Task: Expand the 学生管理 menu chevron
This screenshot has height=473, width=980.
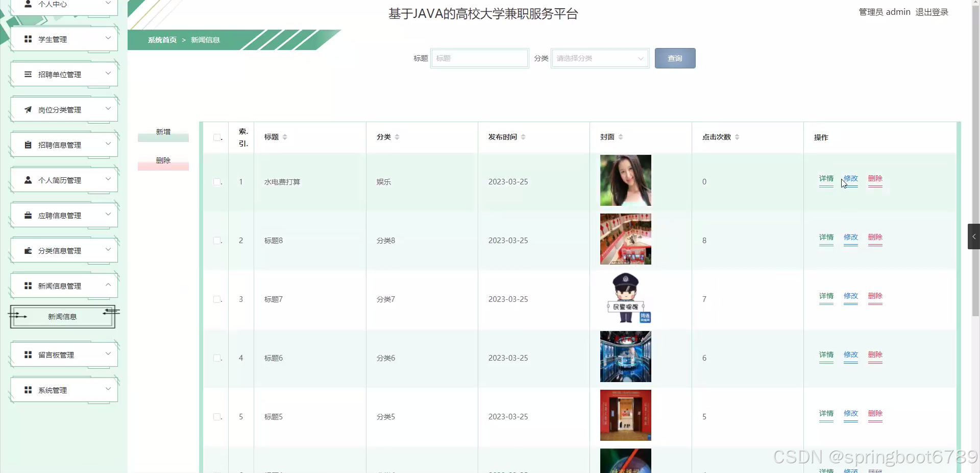Action: pyautogui.click(x=108, y=38)
